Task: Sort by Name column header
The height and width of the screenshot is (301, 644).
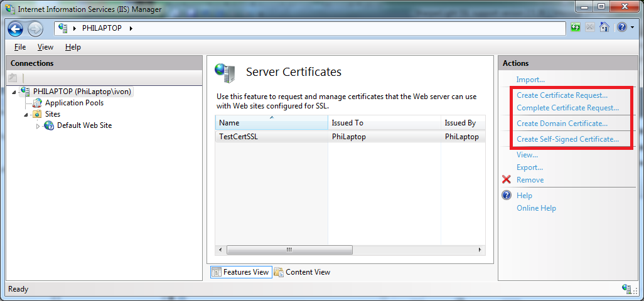Action: pyautogui.click(x=272, y=123)
